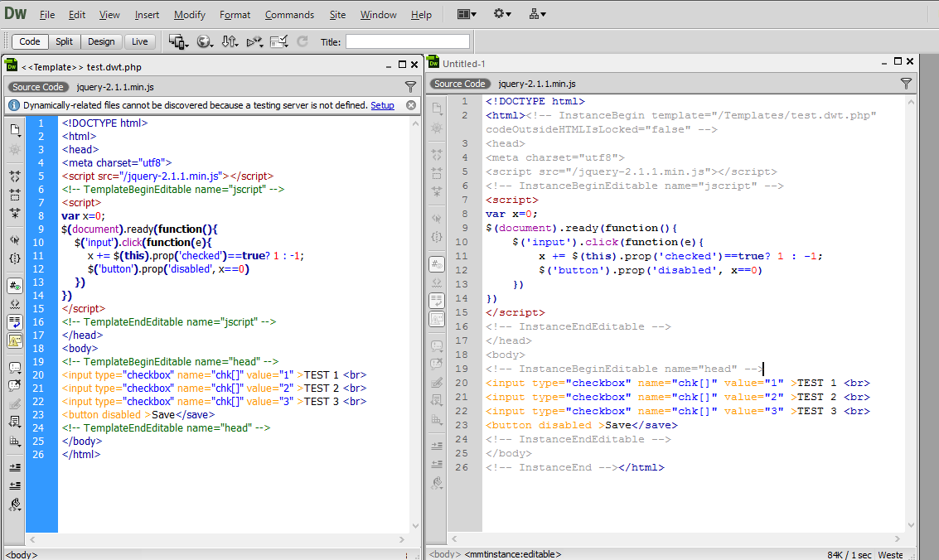Show Code Navigator in test.dwt.php window
Image resolution: width=939 pixels, height=560 pixels.
[x=15, y=150]
